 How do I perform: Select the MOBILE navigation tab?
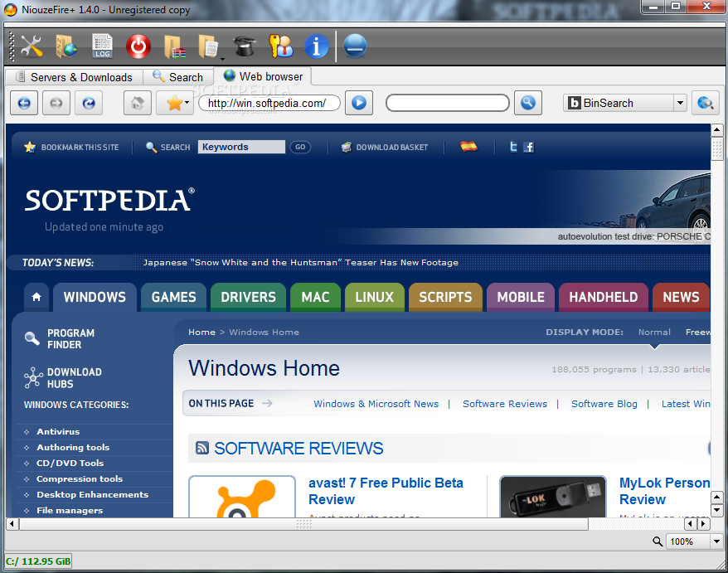pos(521,297)
